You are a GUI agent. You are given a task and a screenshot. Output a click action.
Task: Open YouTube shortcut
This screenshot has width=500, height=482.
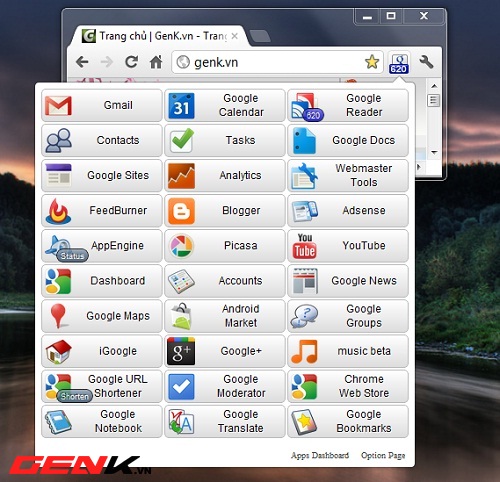pos(348,246)
